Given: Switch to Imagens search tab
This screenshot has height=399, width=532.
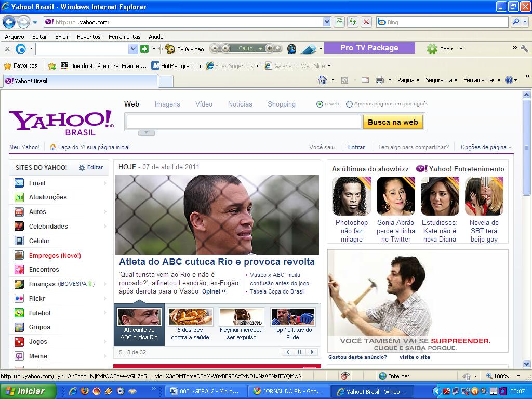Looking at the screenshot, I should tap(167, 104).
